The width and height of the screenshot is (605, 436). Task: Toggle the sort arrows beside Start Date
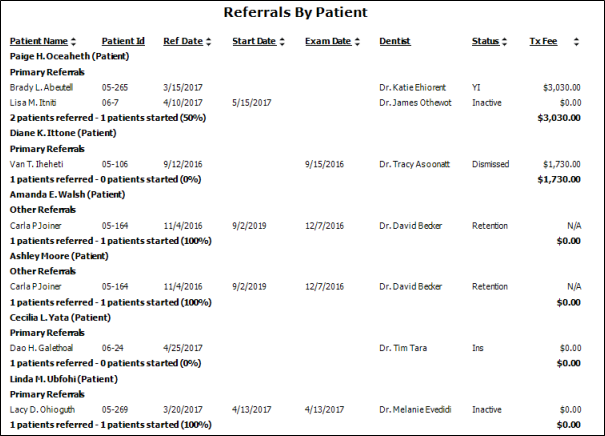281,42
